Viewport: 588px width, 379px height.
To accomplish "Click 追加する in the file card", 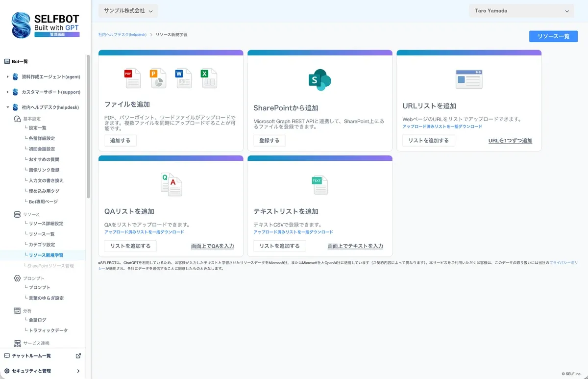I will (x=120, y=140).
